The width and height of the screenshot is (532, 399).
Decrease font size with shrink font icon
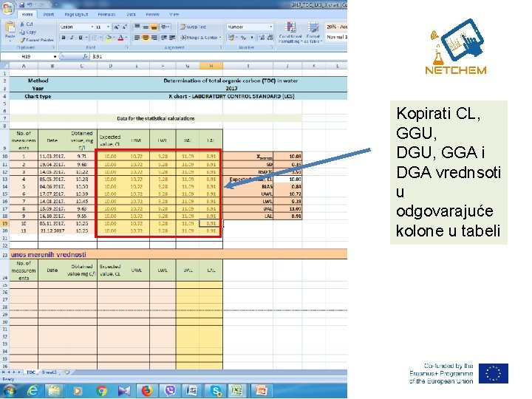[125, 27]
